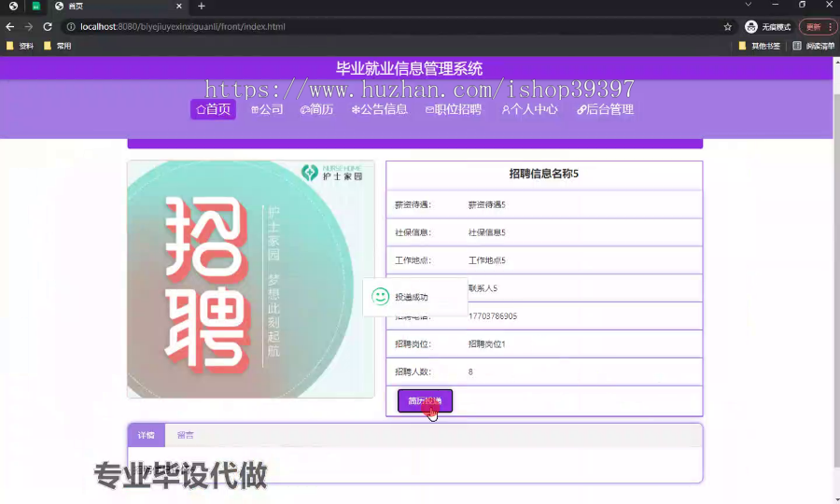Click the address bar URL

tap(183, 26)
